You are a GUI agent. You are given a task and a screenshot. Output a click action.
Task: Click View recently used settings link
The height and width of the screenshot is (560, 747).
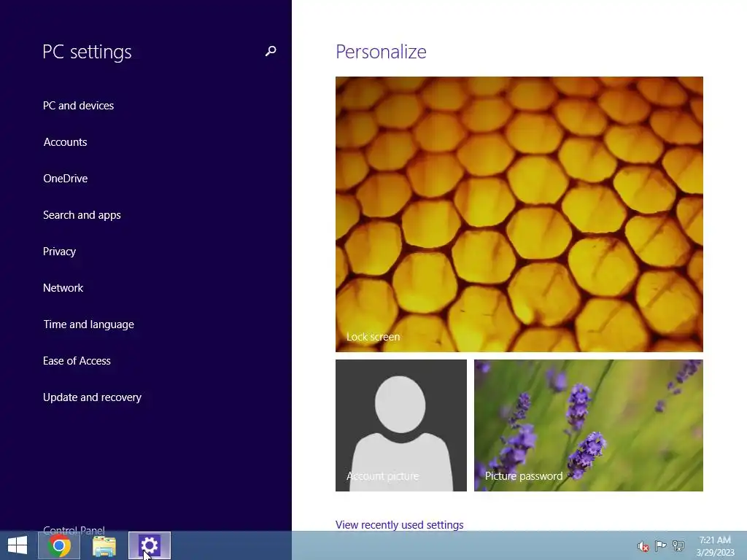point(399,525)
